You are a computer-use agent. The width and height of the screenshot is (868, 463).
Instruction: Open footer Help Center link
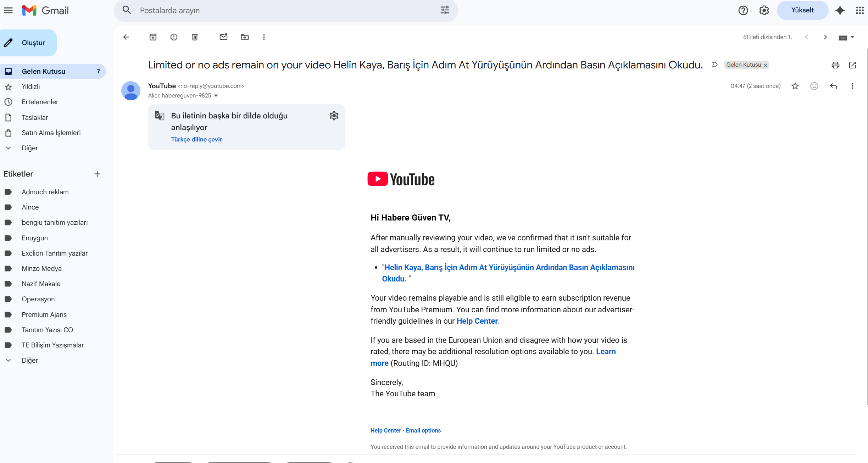[x=385, y=430]
